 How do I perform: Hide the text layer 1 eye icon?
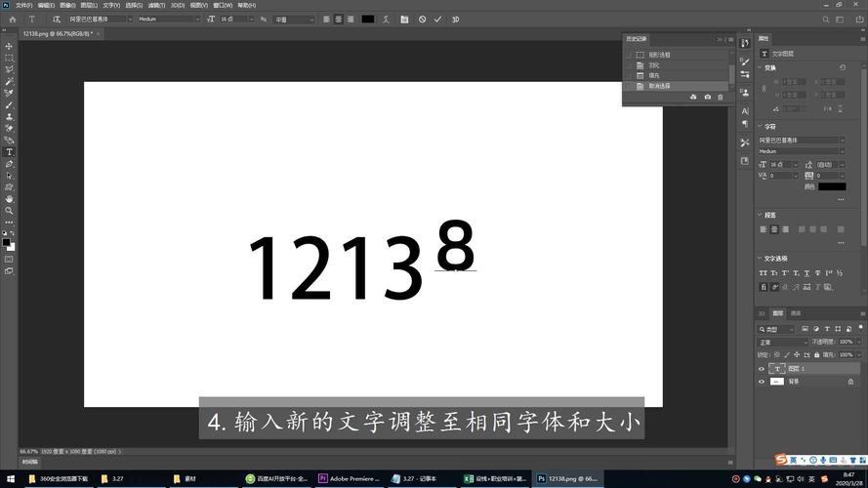(x=762, y=369)
